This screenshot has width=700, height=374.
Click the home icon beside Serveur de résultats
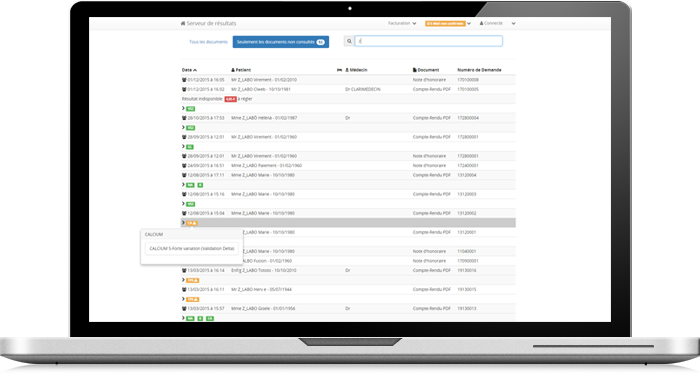(183, 23)
